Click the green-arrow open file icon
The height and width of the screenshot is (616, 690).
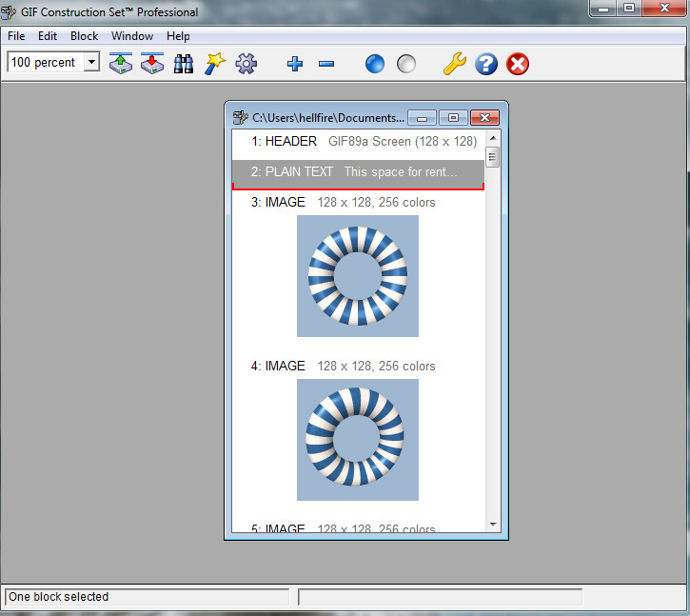point(121,64)
